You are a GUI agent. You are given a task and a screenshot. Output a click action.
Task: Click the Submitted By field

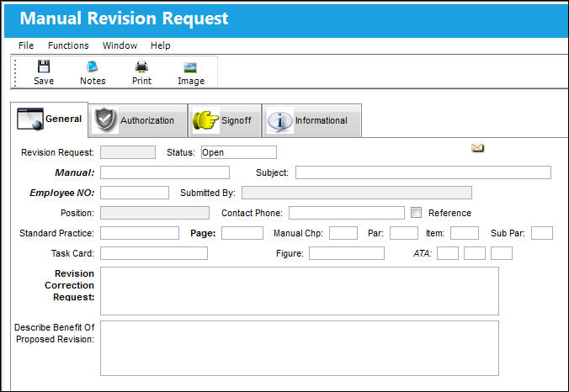tap(357, 193)
